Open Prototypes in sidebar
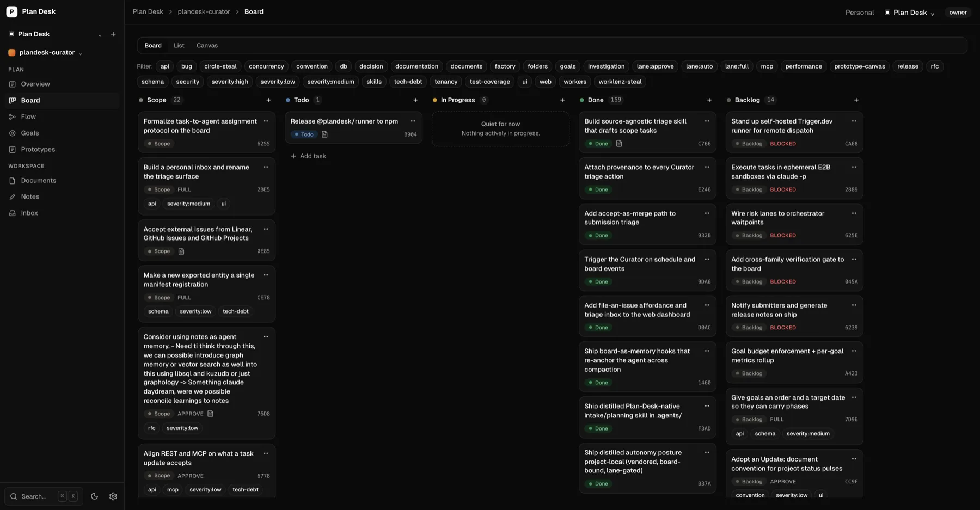The height and width of the screenshot is (510, 980). coord(61,150)
